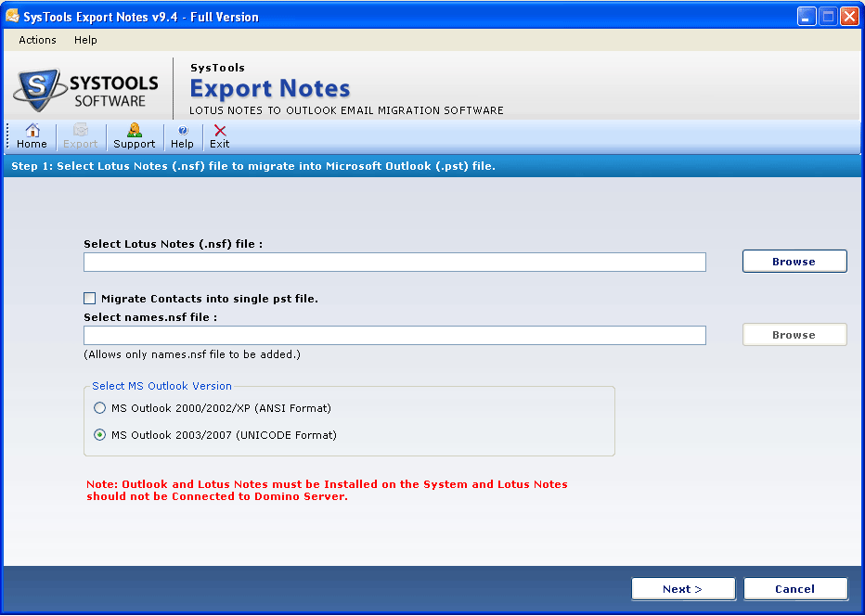Click the Step 1 instruction header text
Image resolution: width=865 pixels, height=616 pixels.
click(x=253, y=166)
